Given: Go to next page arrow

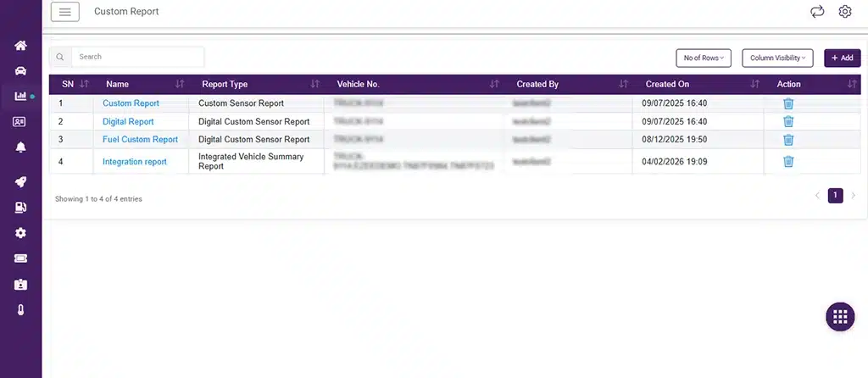Looking at the screenshot, I should click(x=853, y=196).
